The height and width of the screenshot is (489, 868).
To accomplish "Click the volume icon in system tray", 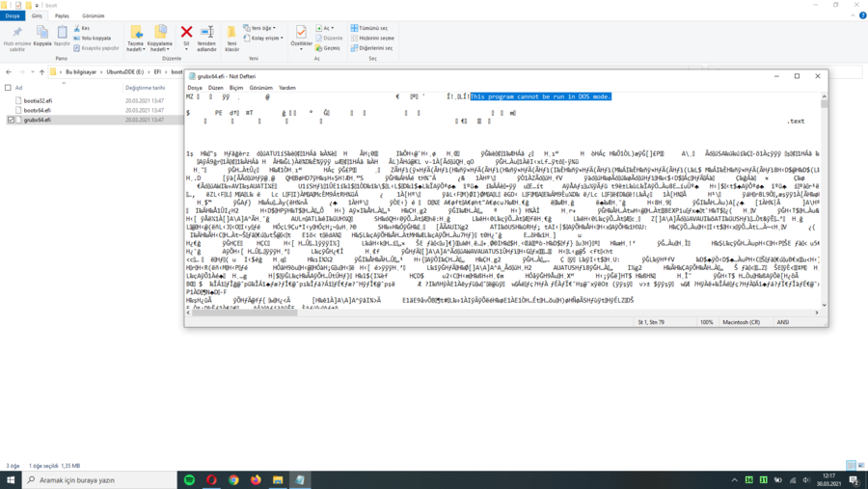I will [806, 480].
